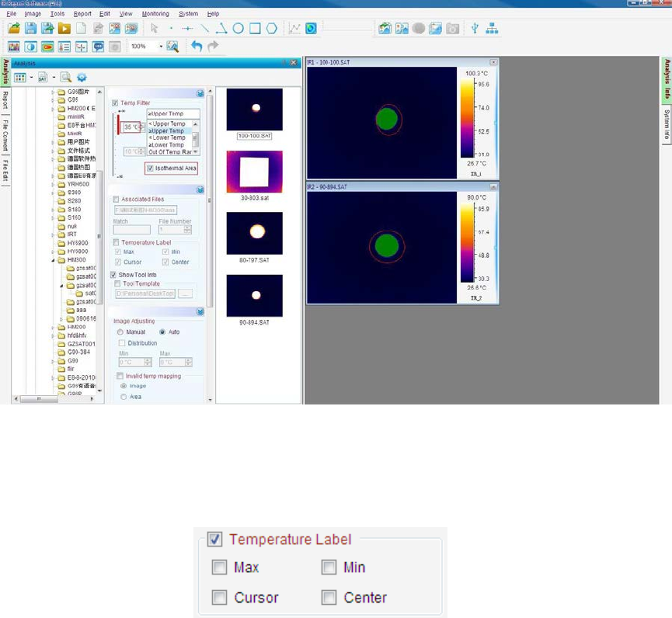Select the Manual image adjusting radio
This screenshot has height=618, width=672.
[x=120, y=332]
